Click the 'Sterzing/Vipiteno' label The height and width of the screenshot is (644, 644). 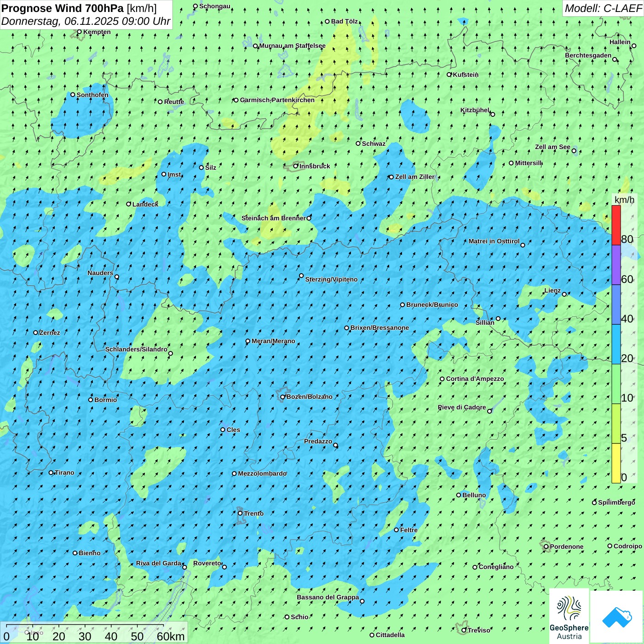331,279
